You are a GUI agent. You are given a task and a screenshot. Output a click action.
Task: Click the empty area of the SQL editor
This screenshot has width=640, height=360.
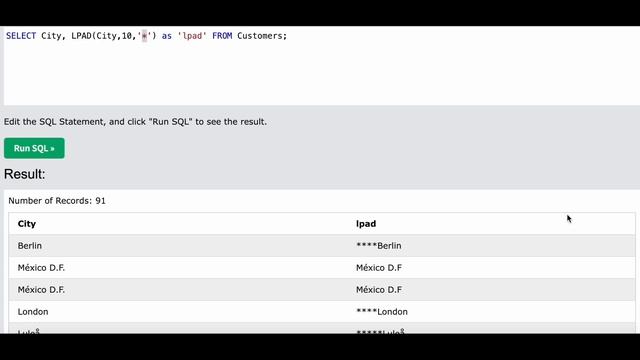pos(322,73)
